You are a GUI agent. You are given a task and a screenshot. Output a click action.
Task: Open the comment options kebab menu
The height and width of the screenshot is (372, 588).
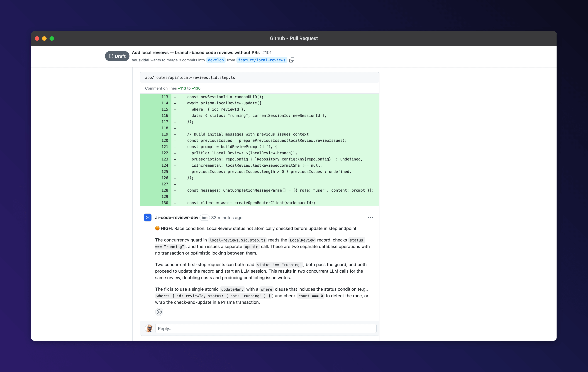370,217
